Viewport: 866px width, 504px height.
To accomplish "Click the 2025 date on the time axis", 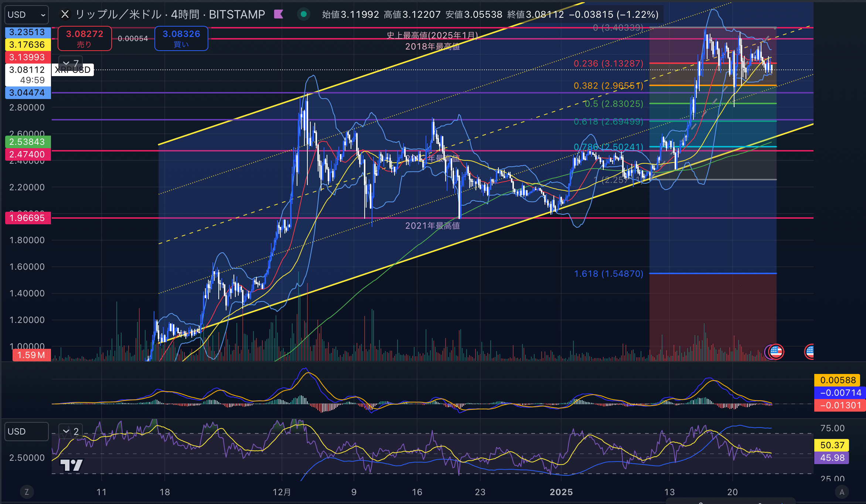I will pos(561,492).
